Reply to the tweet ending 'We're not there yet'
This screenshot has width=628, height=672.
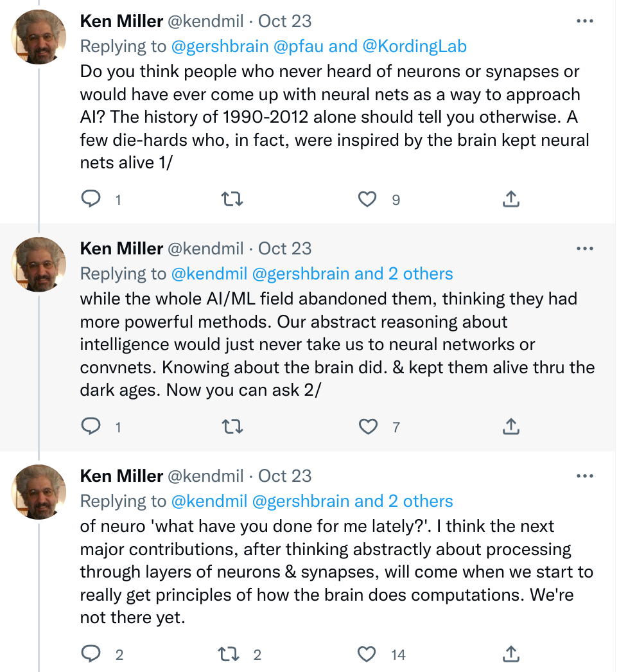coord(92,654)
